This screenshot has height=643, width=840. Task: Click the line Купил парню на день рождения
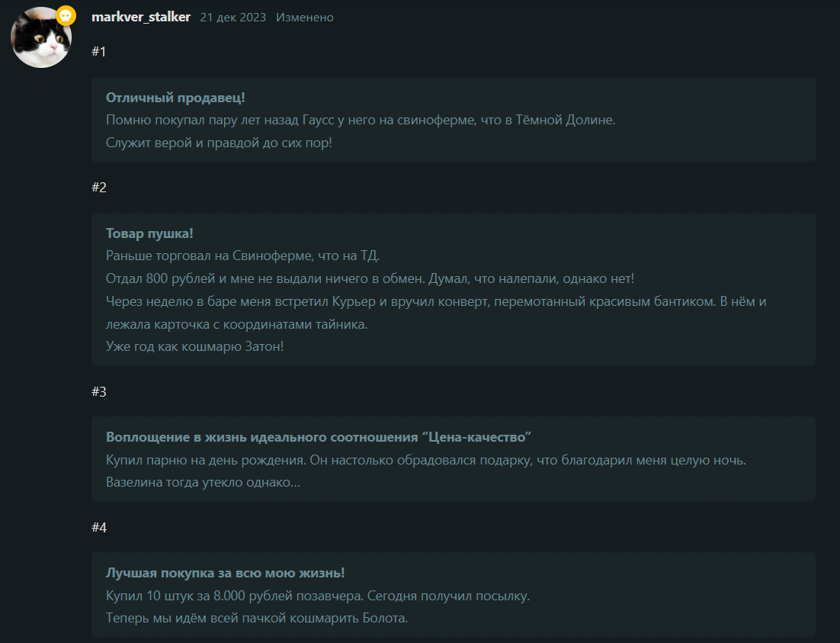(x=426, y=460)
